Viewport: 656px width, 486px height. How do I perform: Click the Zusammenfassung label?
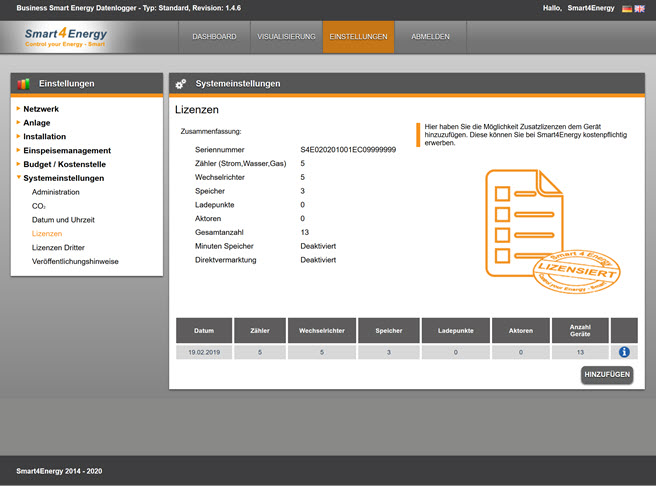211,131
